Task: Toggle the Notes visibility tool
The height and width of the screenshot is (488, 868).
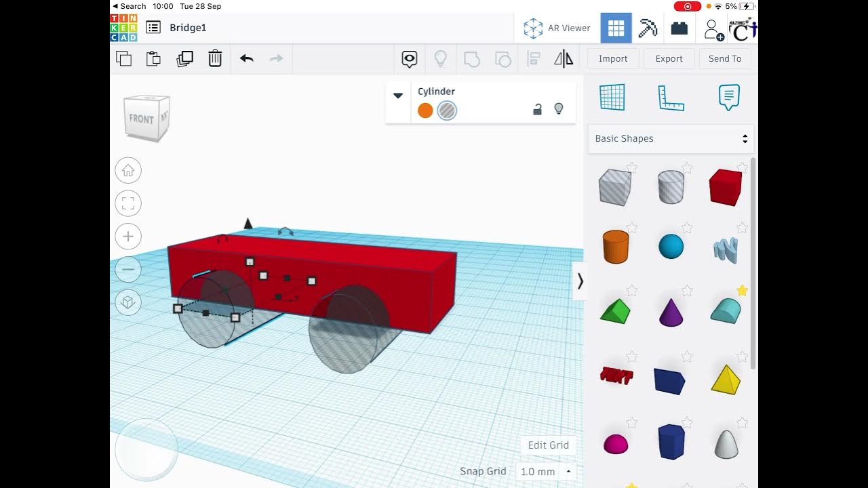Action: pyautogui.click(x=410, y=59)
